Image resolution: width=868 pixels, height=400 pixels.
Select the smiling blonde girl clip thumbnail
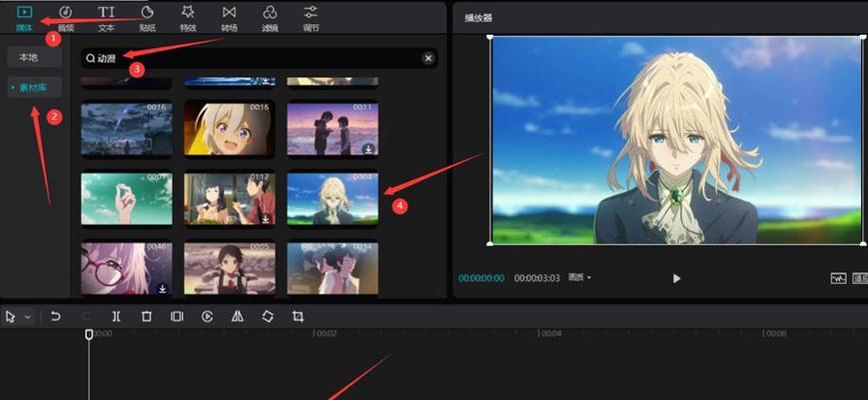[x=230, y=129]
